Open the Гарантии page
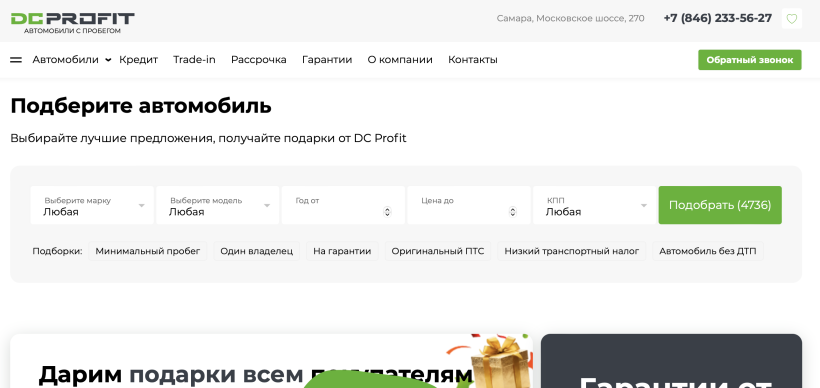 pos(327,60)
